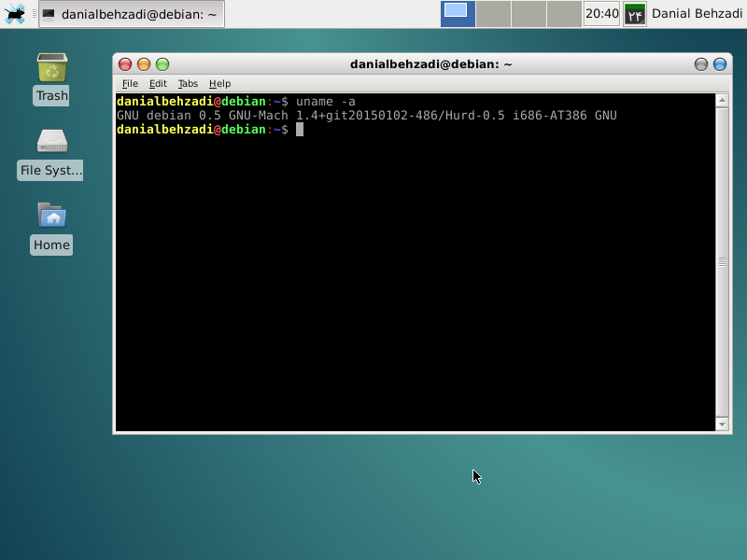The image size is (747, 560).
Task: Open the terminal File menu
Action: point(130,83)
